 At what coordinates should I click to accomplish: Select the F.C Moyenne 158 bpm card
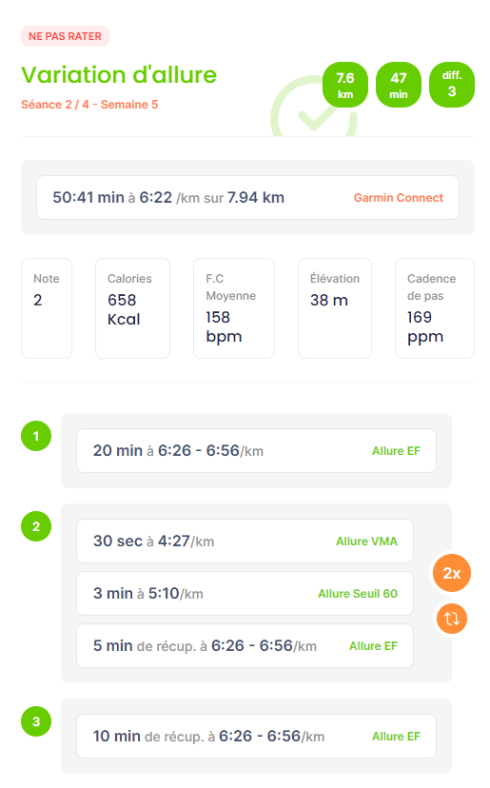click(x=234, y=308)
